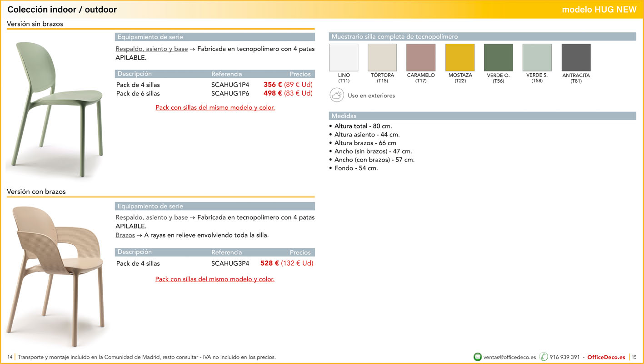Click the green phone icon in footer

[544, 357]
